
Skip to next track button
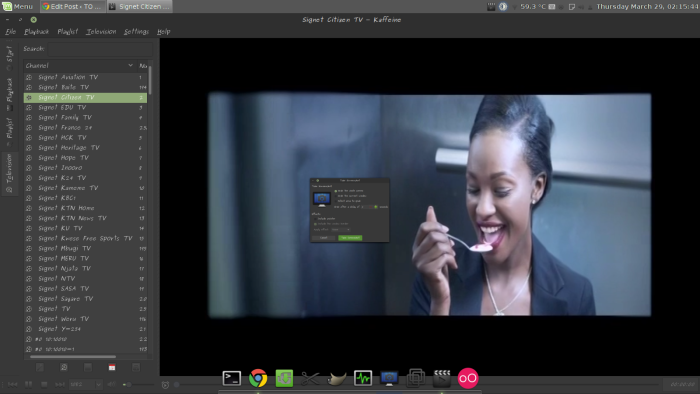point(59,384)
